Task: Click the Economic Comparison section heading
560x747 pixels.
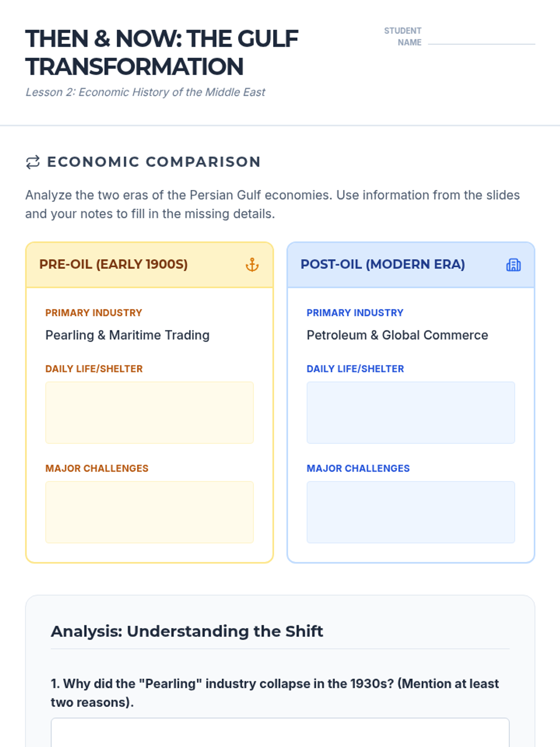Action: tap(154, 162)
